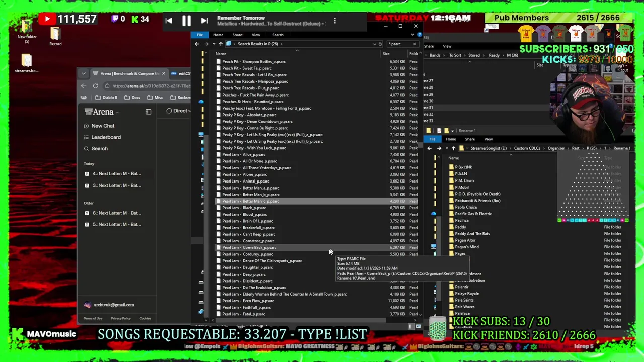Open Home ribbon tab in search results window
The width and height of the screenshot is (644, 362).
tap(218, 35)
